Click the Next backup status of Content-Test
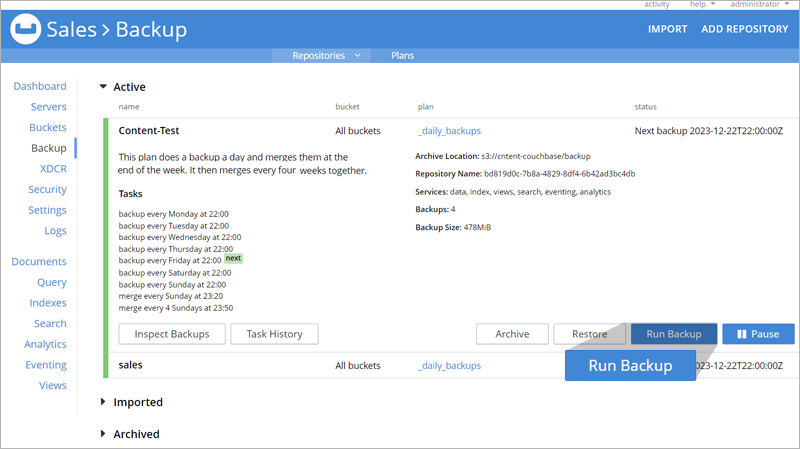This screenshot has height=449, width=800. pyautogui.click(x=708, y=131)
